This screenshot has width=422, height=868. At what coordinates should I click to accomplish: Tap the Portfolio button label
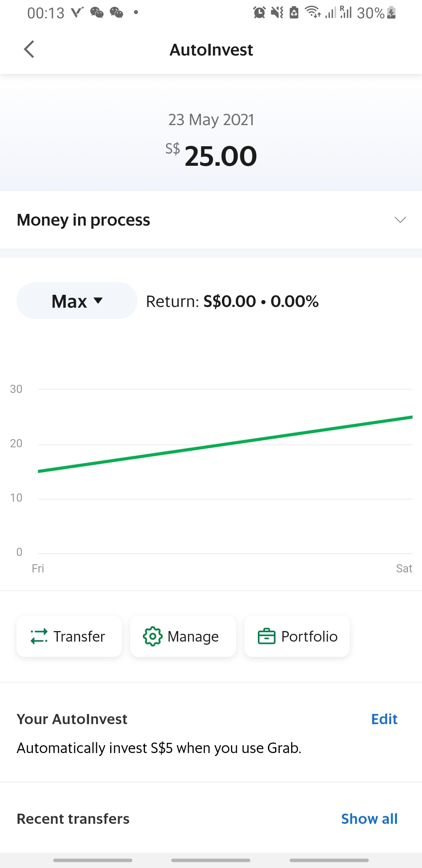coord(309,637)
